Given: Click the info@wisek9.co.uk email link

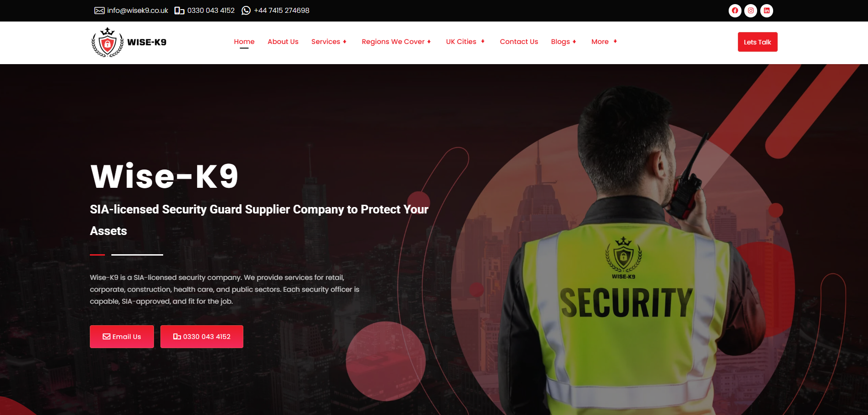Looking at the screenshot, I should [x=137, y=11].
